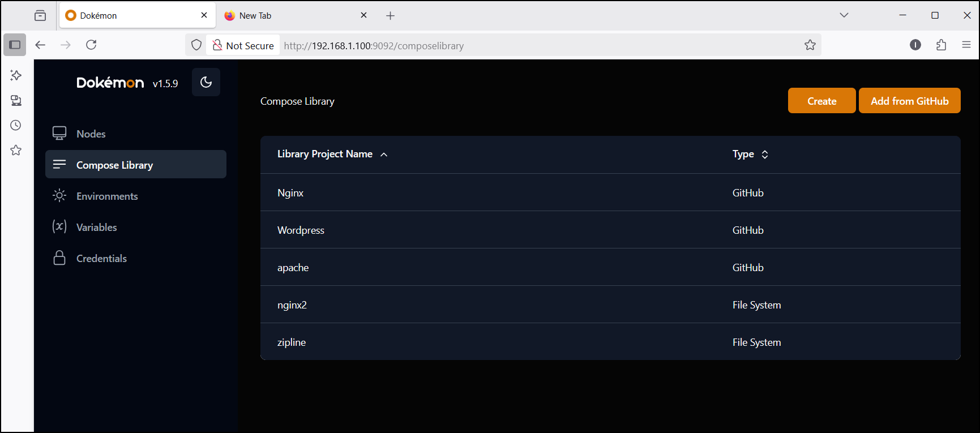980x433 pixels.
Task: Open the Firefox View tab icon
Action: (40, 15)
